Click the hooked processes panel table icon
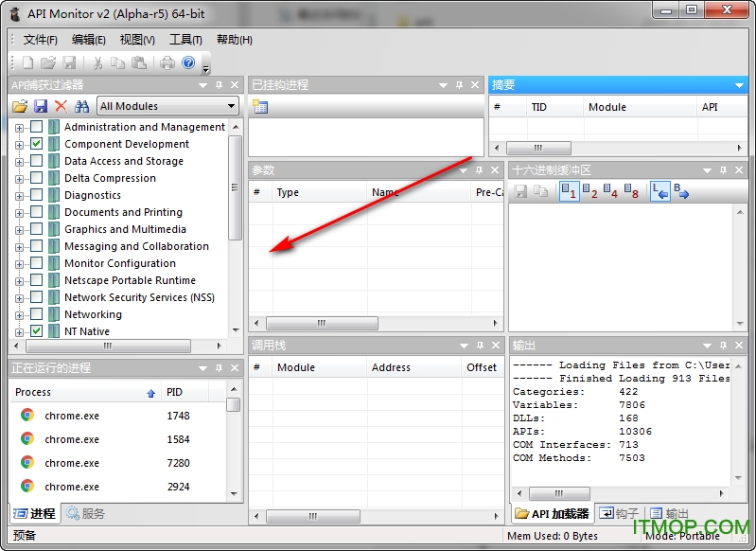 259,106
